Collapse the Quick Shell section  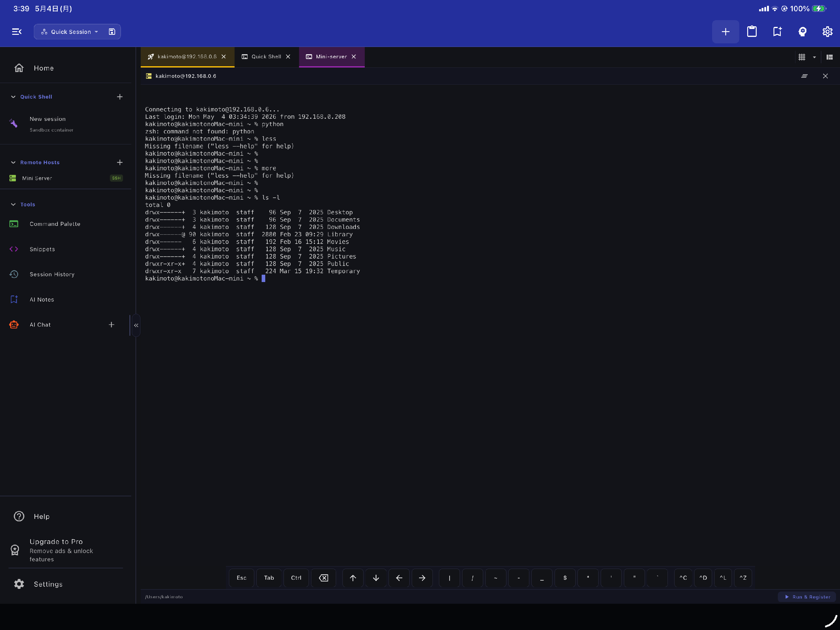coord(13,97)
